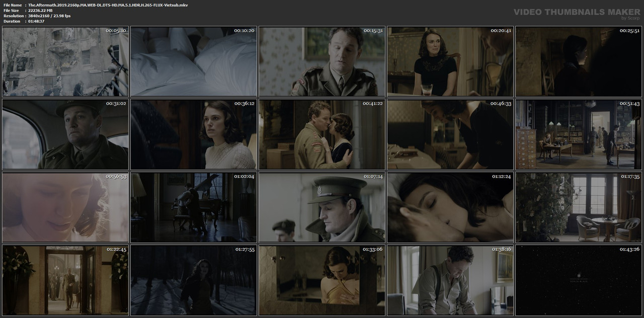This screenshot has height=318, width=644.
Task: Click the duration value 01:48:37
Action: click(37, 21)
